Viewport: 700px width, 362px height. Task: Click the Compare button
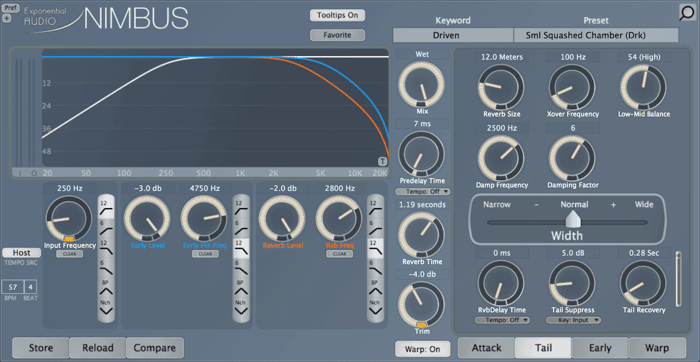pyautogui.click(x=155, y=348)
